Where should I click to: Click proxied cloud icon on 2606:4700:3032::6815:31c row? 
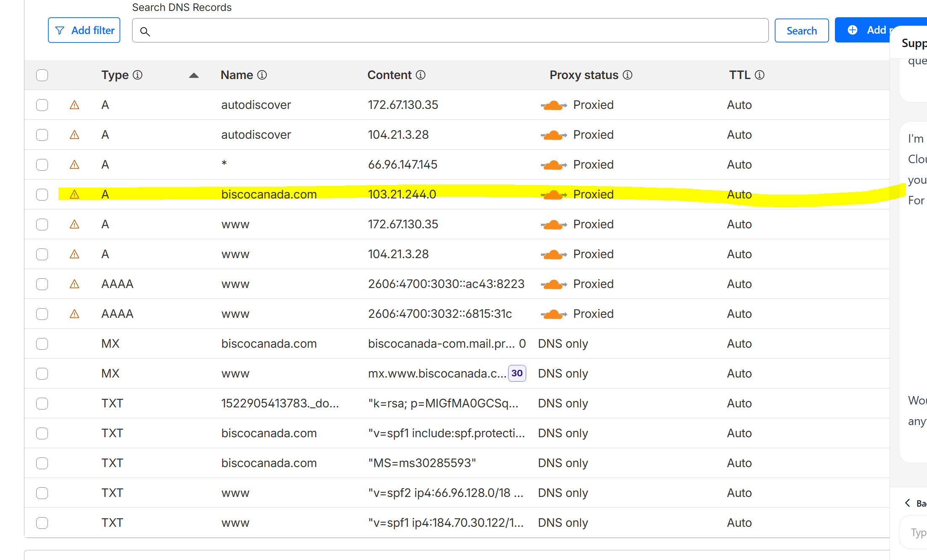click(554, 314)
